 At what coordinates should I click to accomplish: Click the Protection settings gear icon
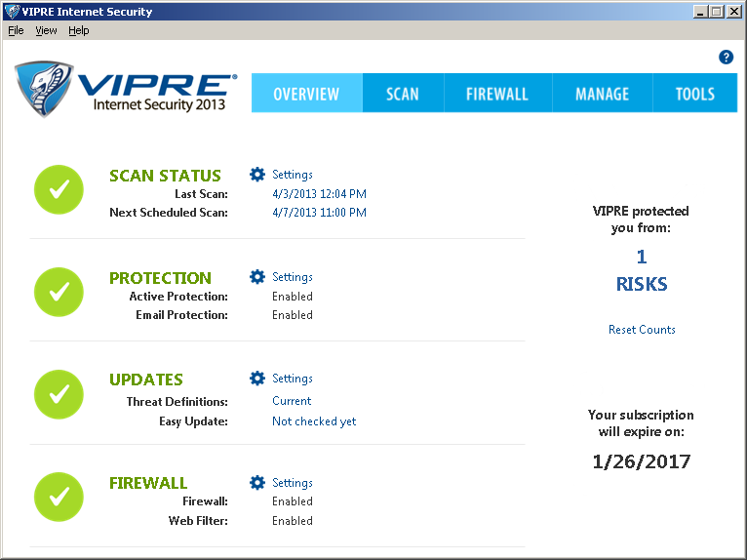pos(257,277)
